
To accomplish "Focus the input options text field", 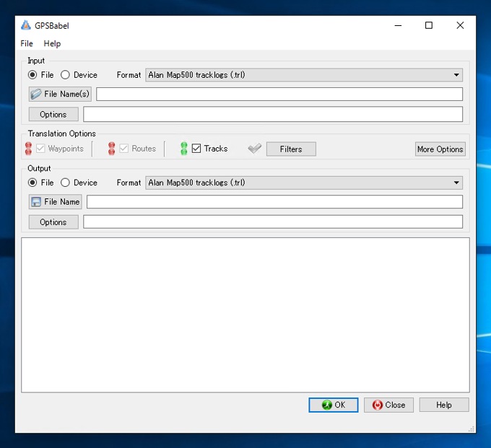I will (273, 114).
